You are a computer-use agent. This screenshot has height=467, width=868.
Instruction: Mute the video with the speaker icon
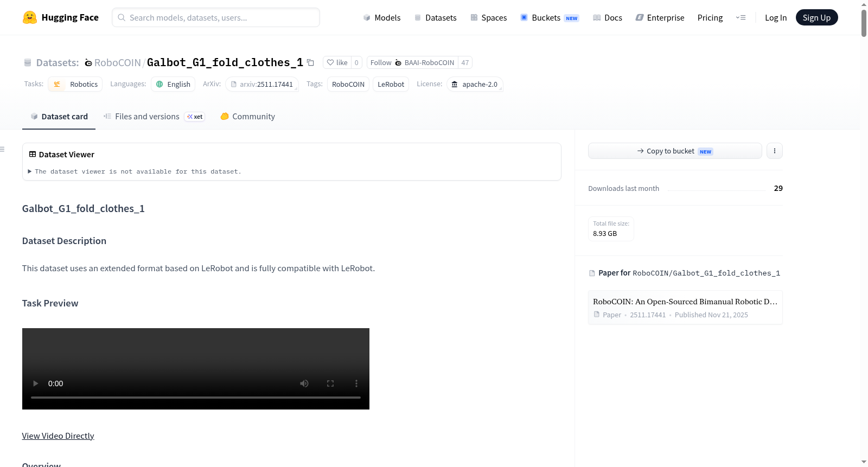coord(304,383)
